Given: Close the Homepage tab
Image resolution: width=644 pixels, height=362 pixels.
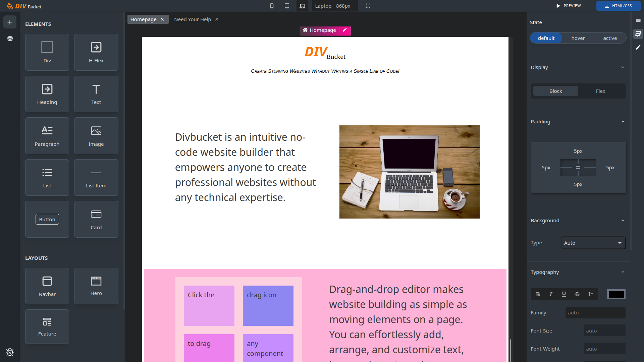Looking at the screenshot, I should [x=162, y=19].
